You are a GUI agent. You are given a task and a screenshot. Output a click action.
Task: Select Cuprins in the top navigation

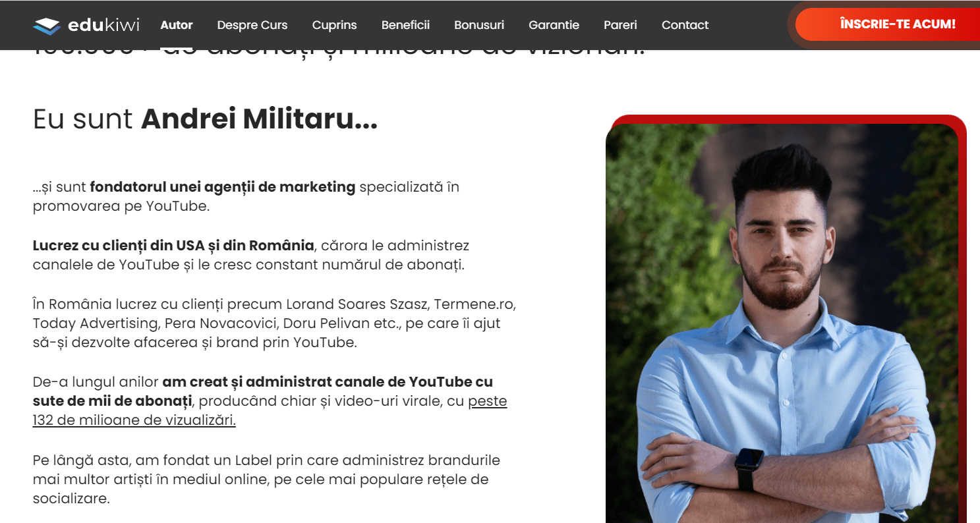pyautogui.click(x=335, y=25)
